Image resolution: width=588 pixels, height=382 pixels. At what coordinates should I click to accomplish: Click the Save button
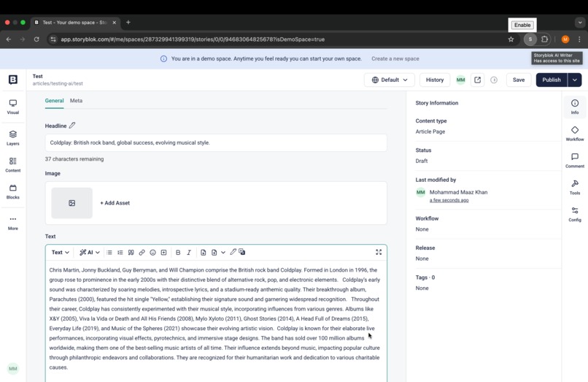[519, 80]
